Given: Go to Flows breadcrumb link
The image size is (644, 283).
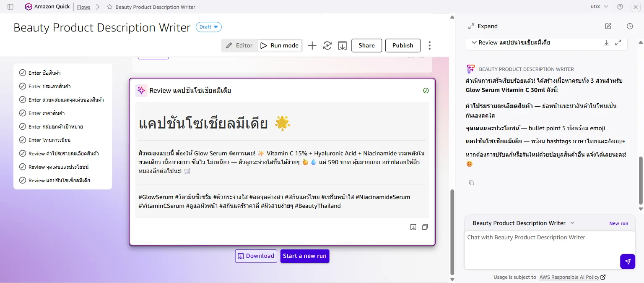Looking at the screenshot, I should click(83, 7).
